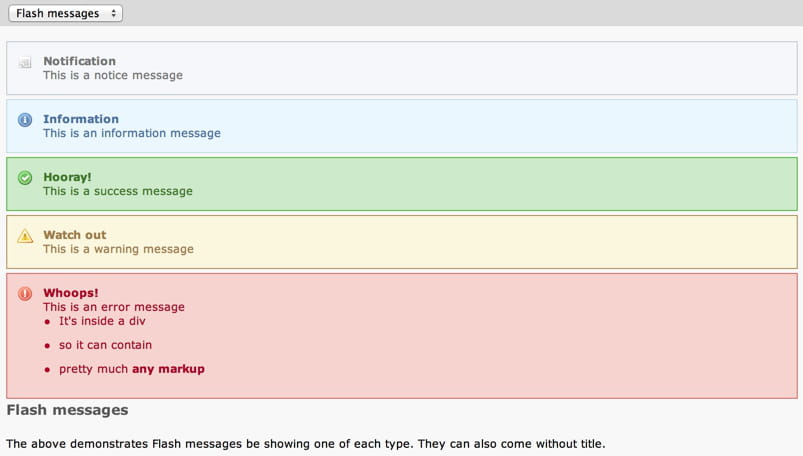Click 'This is a success message' text
803x456 pixels.
tap(118, 191)
